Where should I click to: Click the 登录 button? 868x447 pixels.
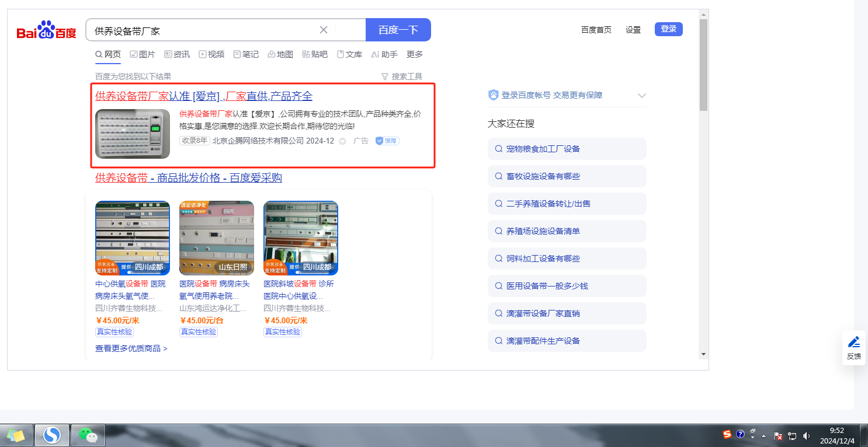pyautogui.click(x=669, y=29)
